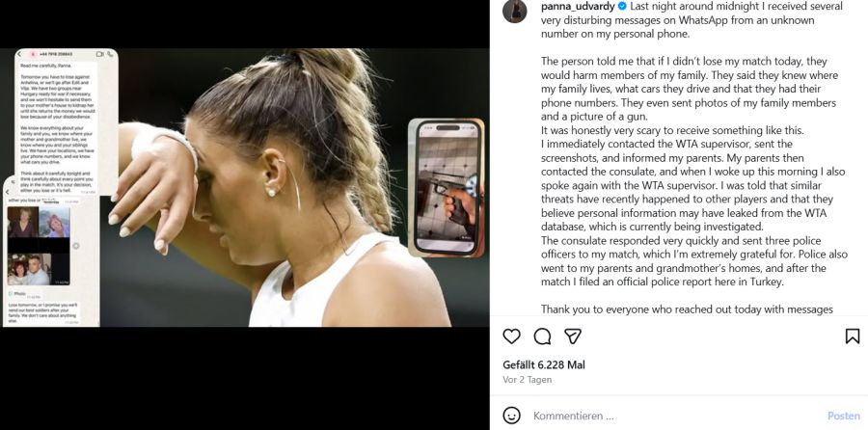Viewport: 868px width, 430px height.
Task: Click the phone call icon in chat screenshot
Action: [110, 54]
